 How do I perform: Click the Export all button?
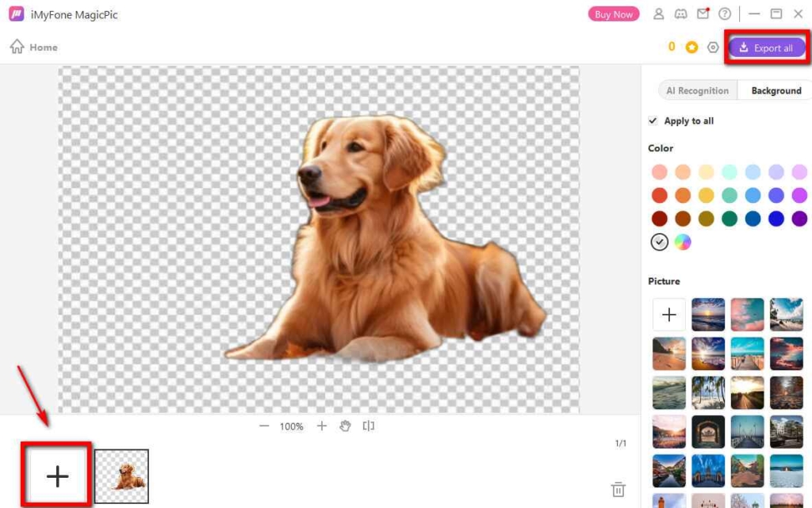point(767,47)
